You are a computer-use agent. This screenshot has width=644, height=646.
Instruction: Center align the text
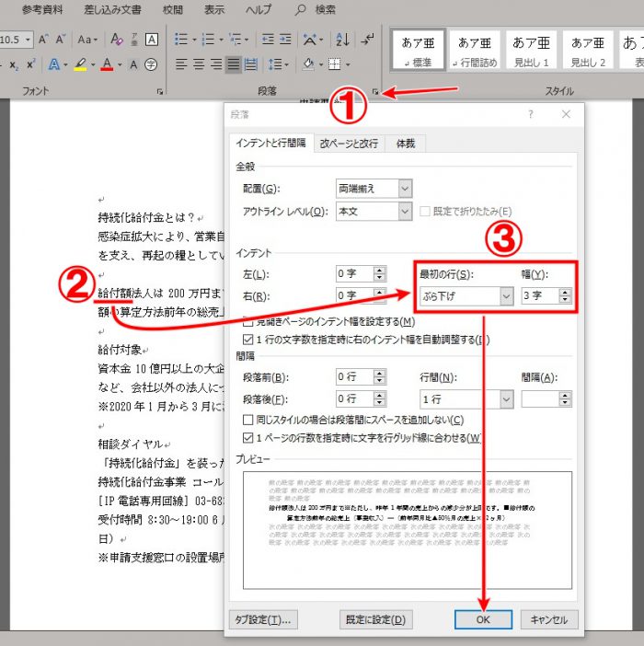point(199,64)
